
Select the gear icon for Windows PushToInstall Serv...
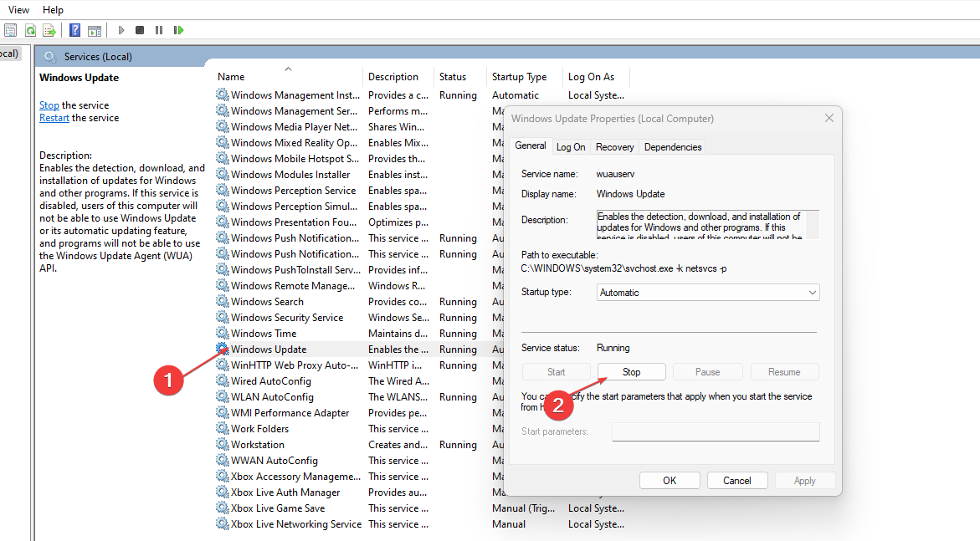click(x=223, y=270)
